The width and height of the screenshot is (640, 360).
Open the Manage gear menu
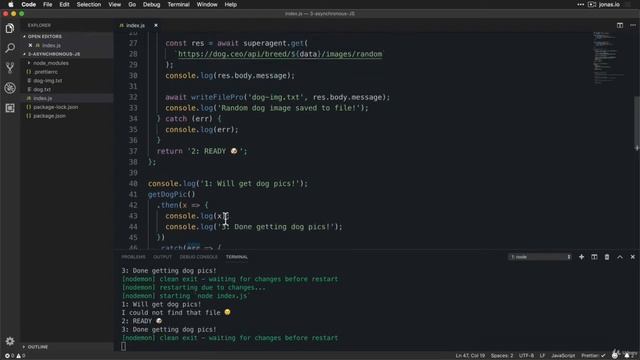click(10, 341)
